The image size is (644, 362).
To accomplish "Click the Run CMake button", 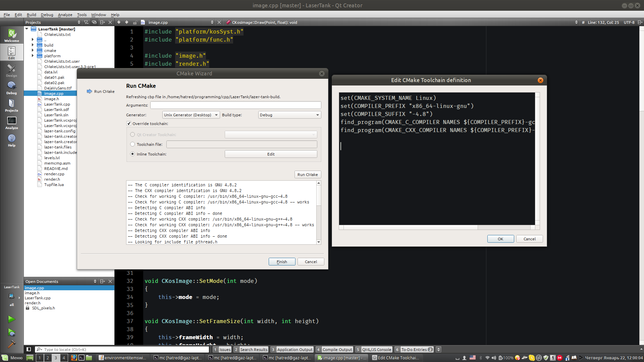I will tap(307, 174).
